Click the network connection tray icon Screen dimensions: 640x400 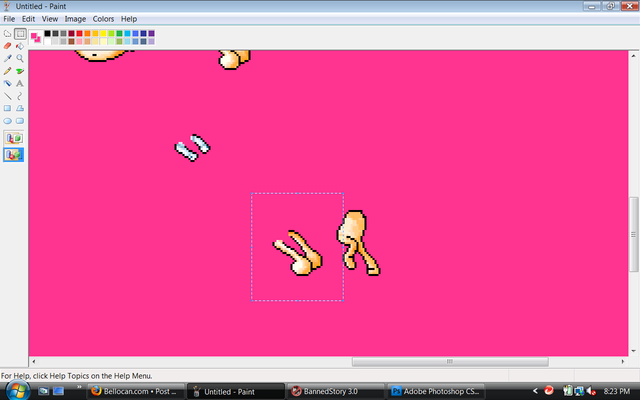pyautogui.click(x=579, y=391)
